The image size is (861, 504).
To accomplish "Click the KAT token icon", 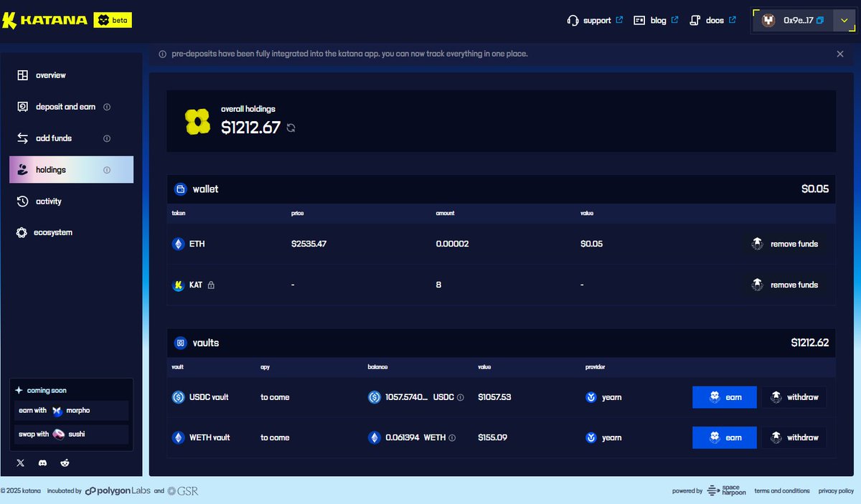I will (x=178, y=285).
